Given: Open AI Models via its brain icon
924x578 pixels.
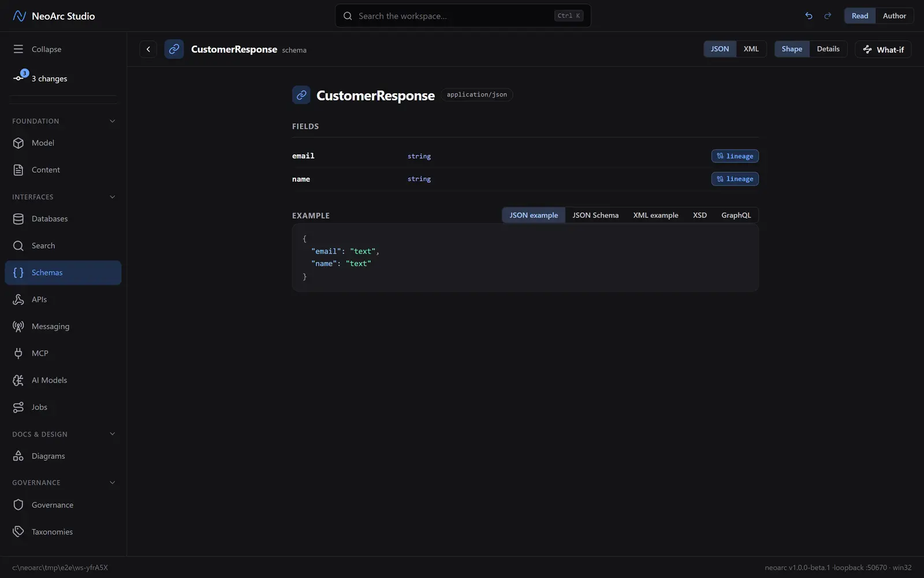Looking at the screenshot, I should [x=18, y=380].
